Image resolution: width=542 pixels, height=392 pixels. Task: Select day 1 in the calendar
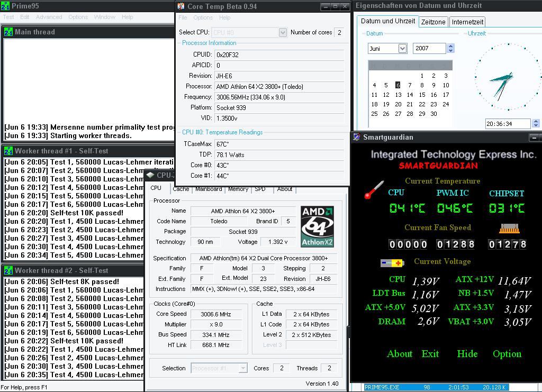click(422, 76)
